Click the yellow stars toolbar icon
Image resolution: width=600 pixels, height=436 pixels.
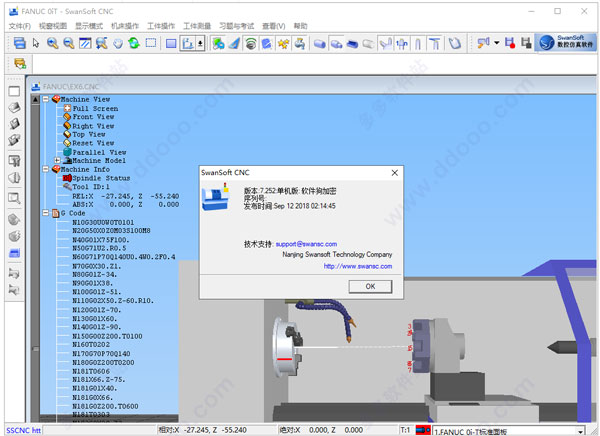[x=283, y=43]
